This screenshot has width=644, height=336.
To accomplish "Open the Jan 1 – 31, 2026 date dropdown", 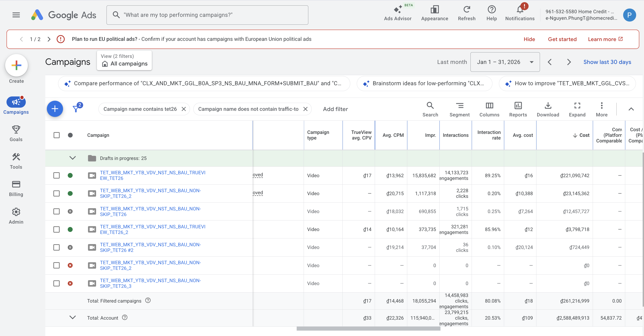I will [x=505, y=62].
